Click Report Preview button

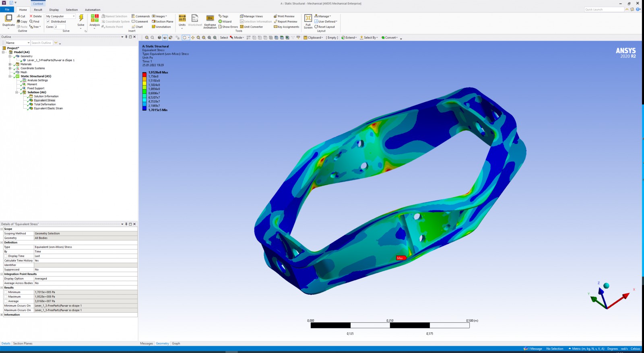point(285,22)
